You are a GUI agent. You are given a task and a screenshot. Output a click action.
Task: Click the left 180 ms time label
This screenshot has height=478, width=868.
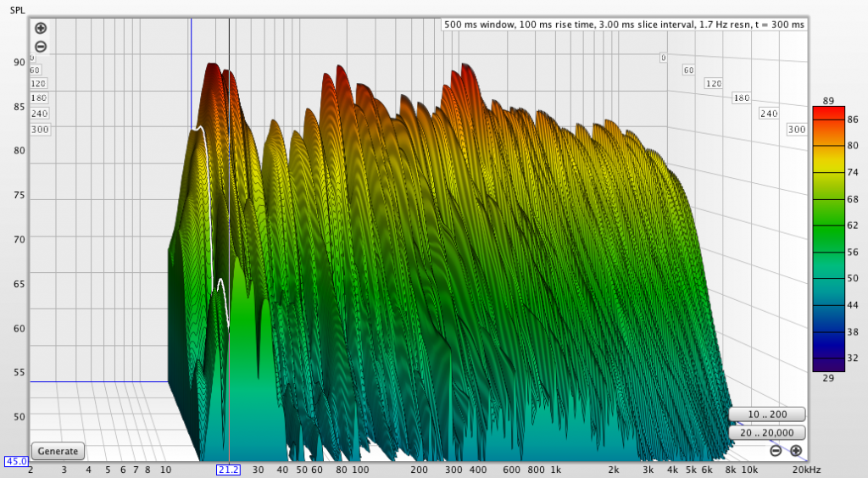click(39, 98)
